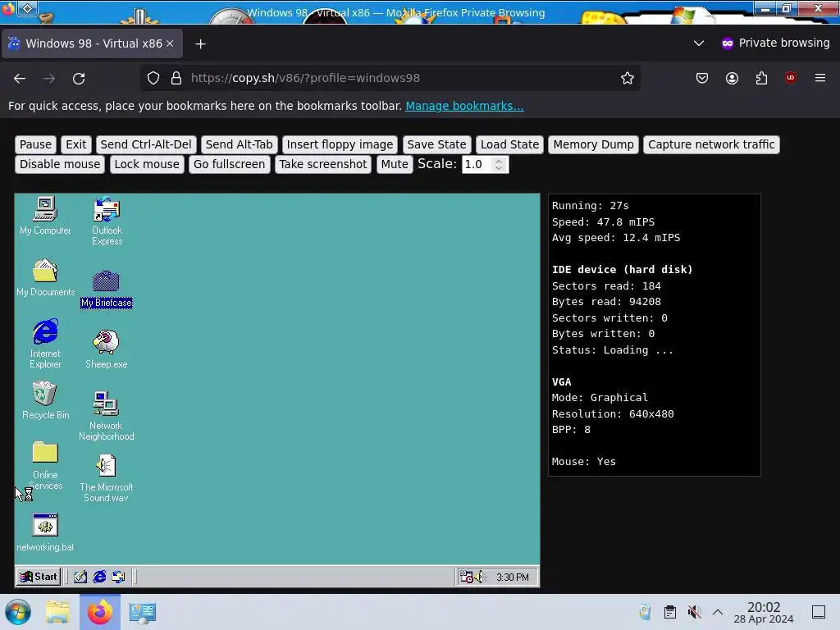Open the Pocket save icon
The height and width of the screenshot is (630, 840).
(702, 78)
